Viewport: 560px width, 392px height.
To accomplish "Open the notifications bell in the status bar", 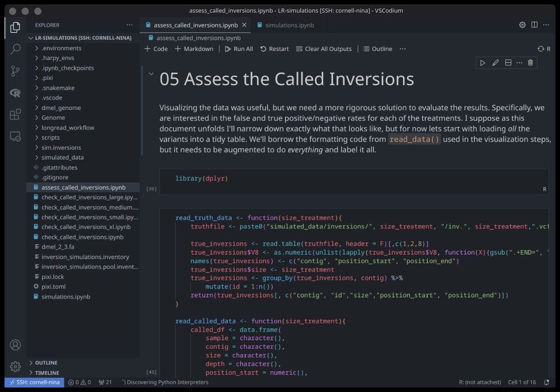I will (x=547, y=382).
